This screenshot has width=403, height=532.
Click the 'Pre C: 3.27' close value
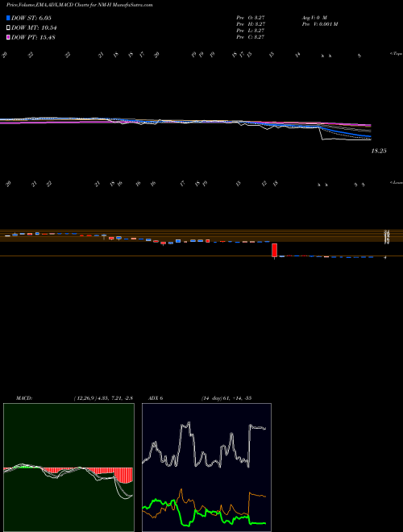tap(251, 37)
